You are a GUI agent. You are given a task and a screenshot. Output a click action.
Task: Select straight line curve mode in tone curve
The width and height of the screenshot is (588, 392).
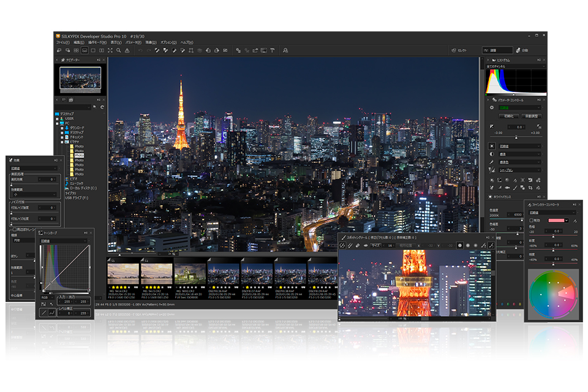coord(44,312)
